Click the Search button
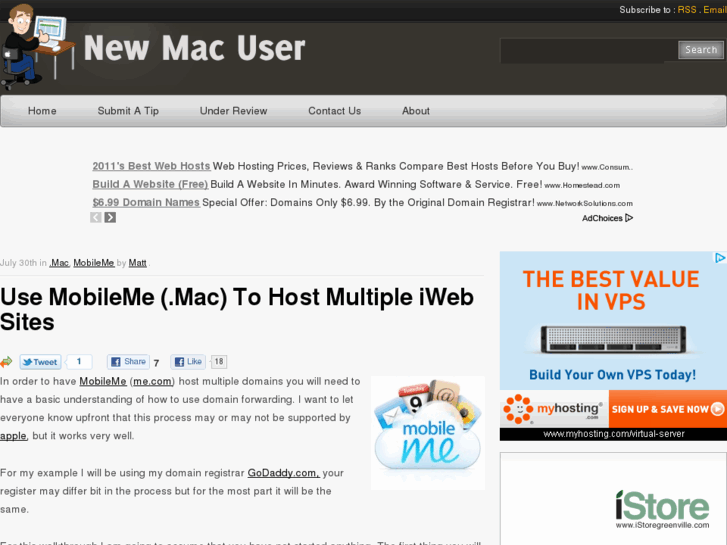727x545 pixels. coord(701,50)
